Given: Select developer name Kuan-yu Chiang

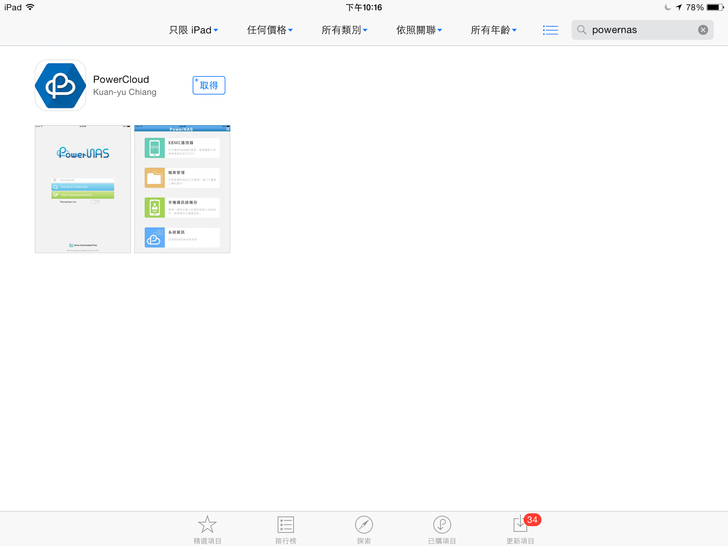Looking at the screenshot, I should [124, 93].
